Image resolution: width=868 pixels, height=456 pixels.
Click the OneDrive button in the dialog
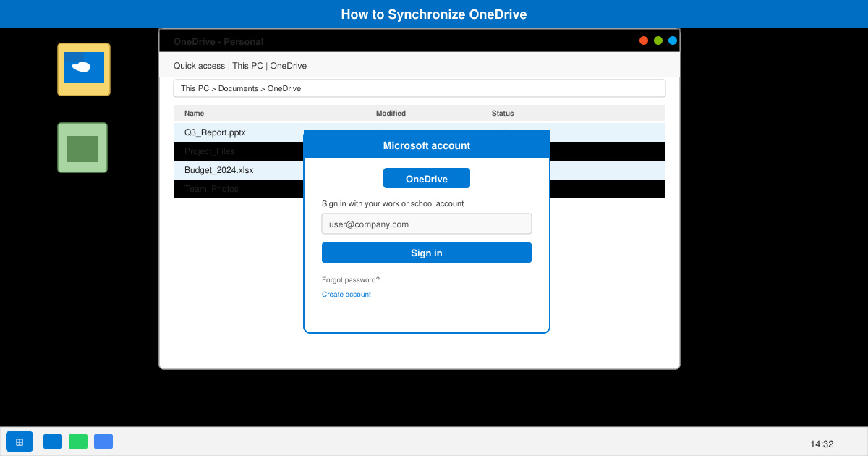[427, 178]
